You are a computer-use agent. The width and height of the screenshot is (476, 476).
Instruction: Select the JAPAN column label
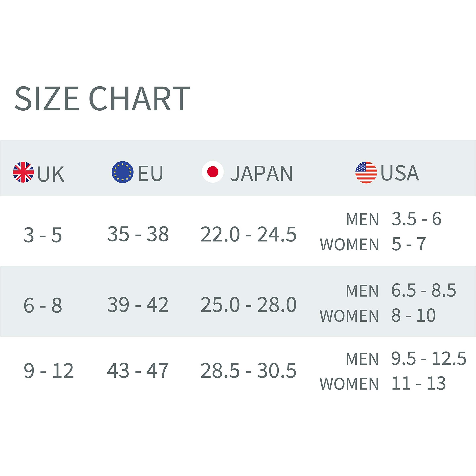[262, 173]
